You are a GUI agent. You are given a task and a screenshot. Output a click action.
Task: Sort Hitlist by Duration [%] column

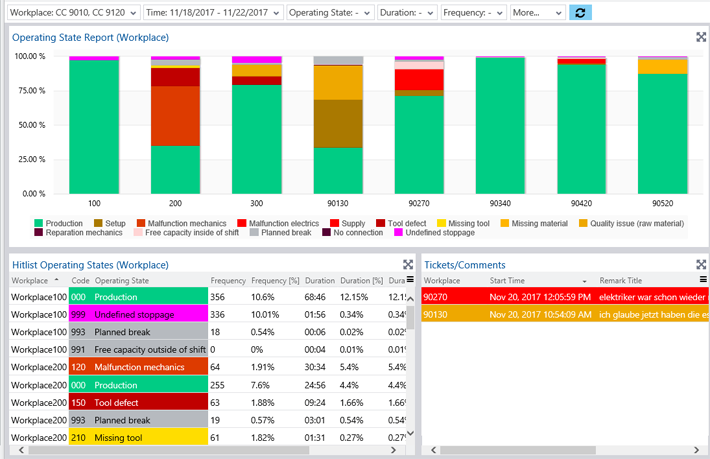click(x=362, y=281)
